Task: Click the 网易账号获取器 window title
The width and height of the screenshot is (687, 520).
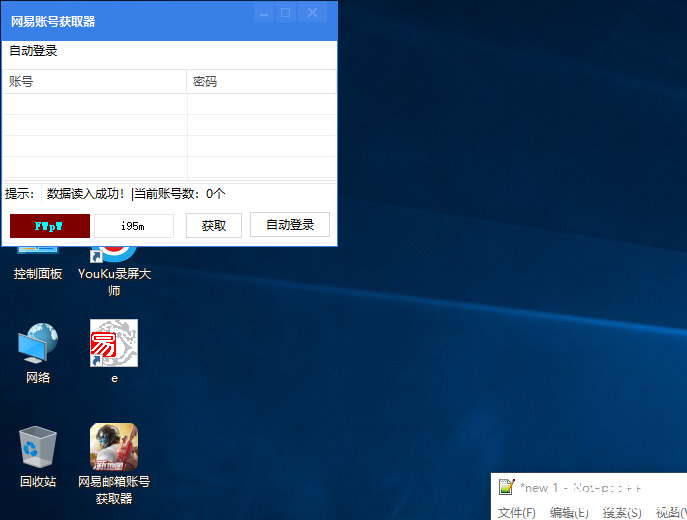Action: click(x=53, y=21)
